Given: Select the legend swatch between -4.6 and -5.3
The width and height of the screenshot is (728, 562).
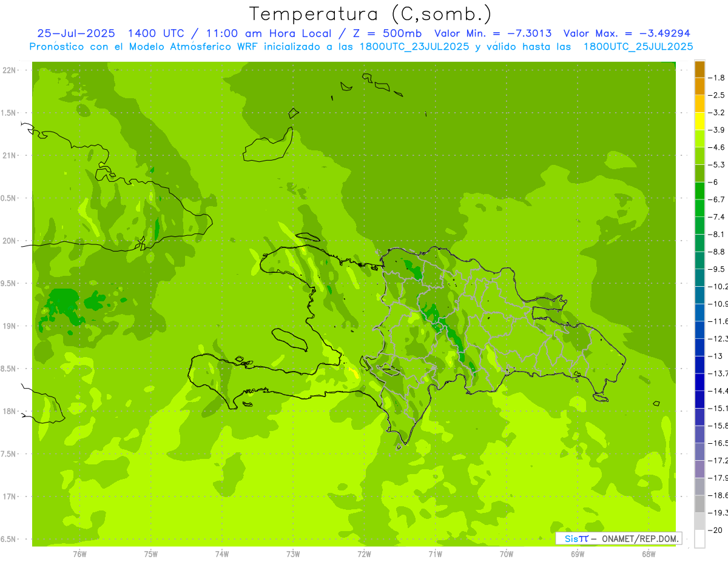Looking at the screenshot, I should point(699,156).
